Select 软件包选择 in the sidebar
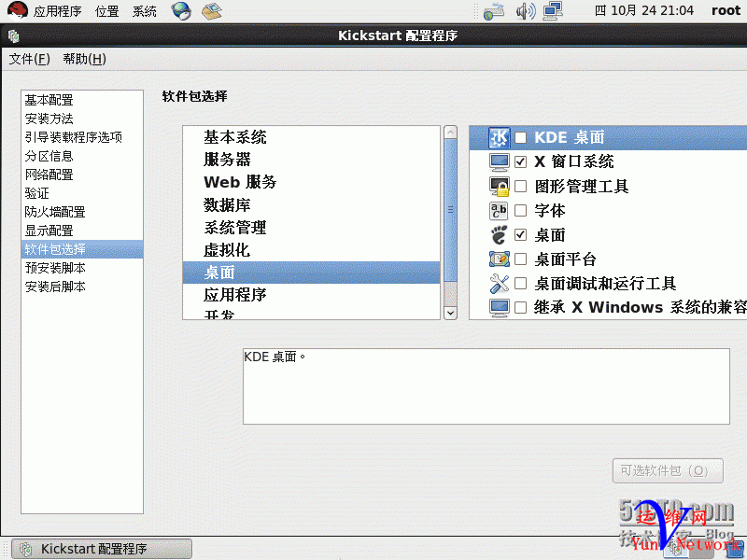 pos(81,249)
